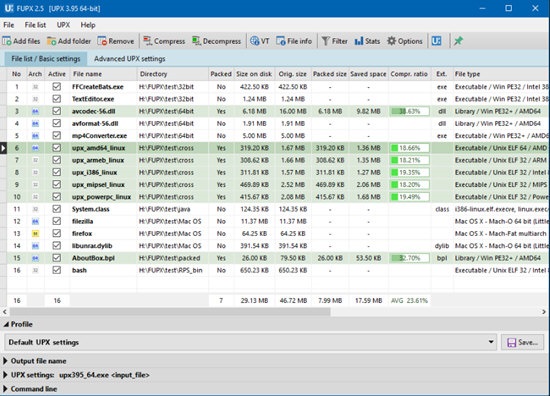Select File list / Basic settings tab
Screen dimensions: 550x396
46,59
